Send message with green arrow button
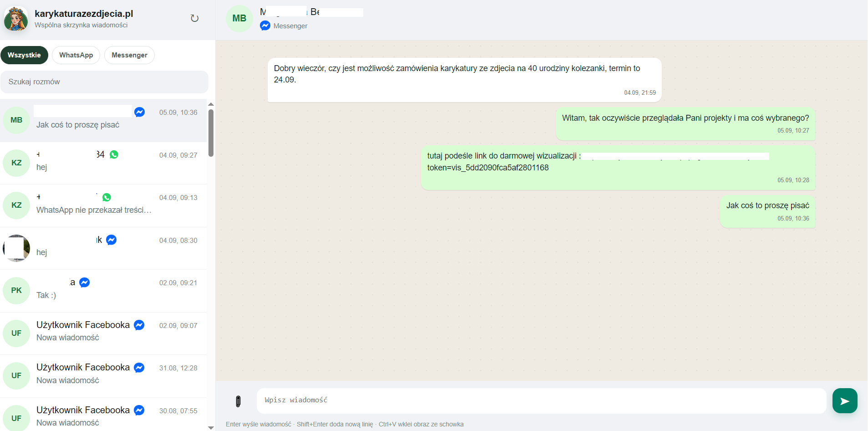Image resolution: width=868 pixels, height=431 pixels. 845,401
